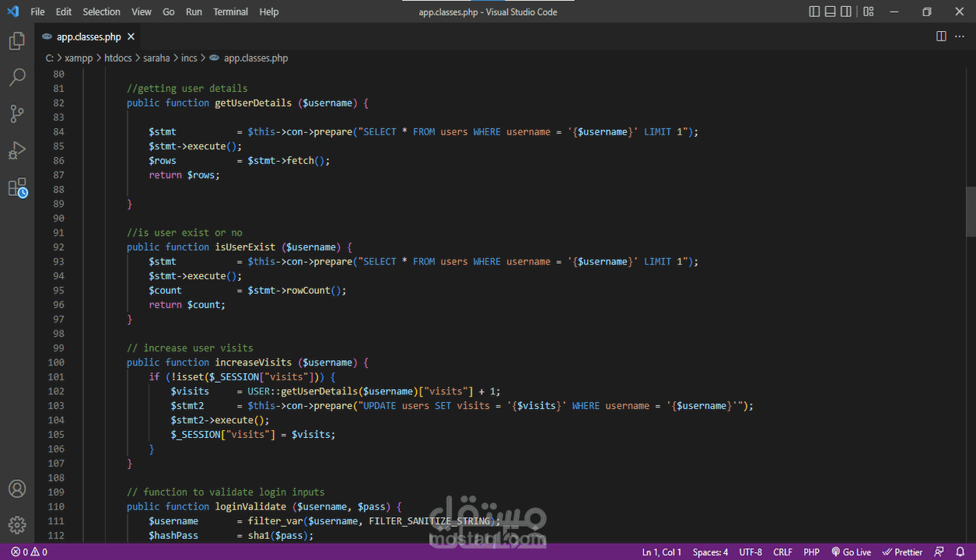976x560 pixels.
Task: Change indentation via Spaces: 4
Action: (x=710, y=552)
